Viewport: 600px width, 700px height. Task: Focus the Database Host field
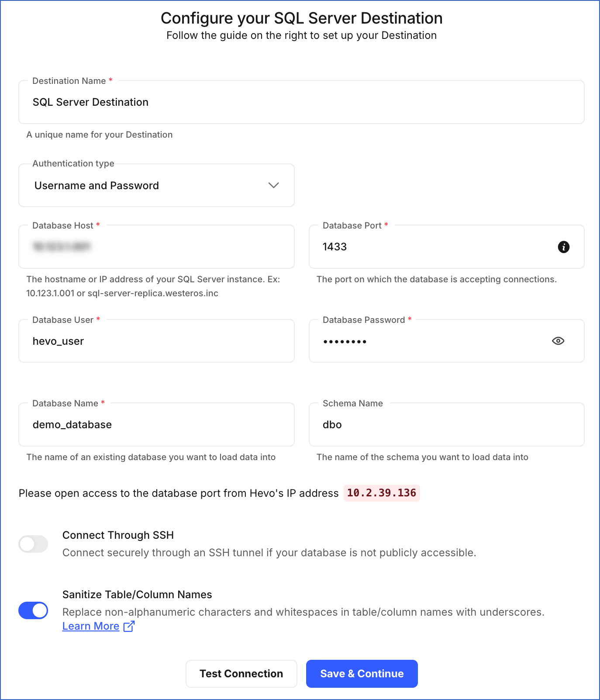[x=156, y=247]
